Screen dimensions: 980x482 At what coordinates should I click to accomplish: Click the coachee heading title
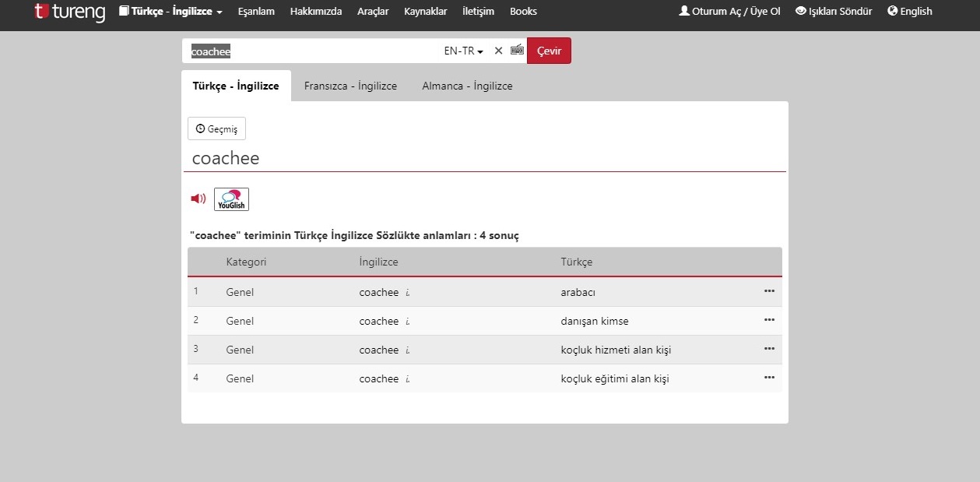[x=225, y=158]
